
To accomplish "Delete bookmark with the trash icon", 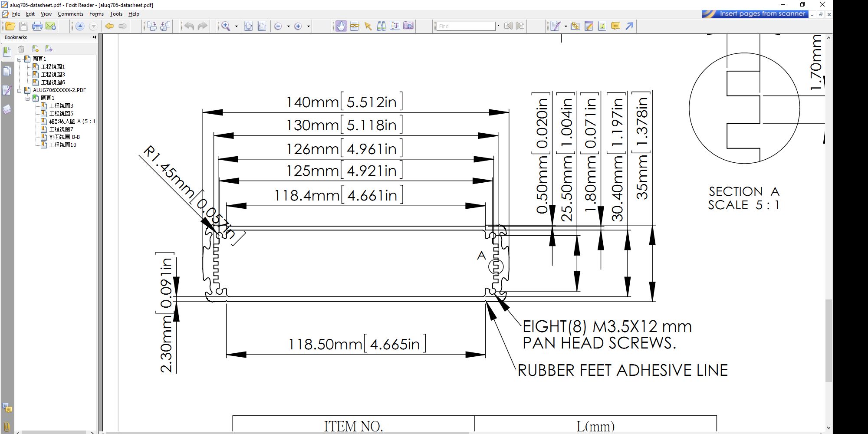I will tap(21, 49).
